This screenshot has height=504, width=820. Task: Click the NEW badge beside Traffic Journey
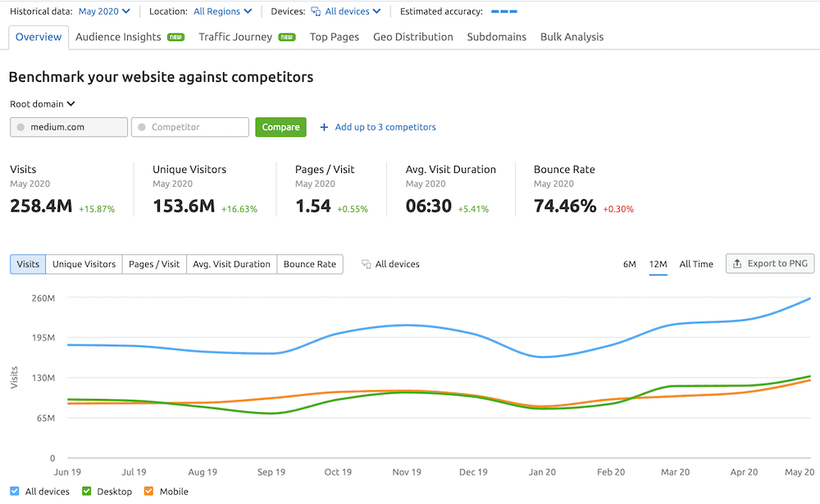[x=287, y=36]
